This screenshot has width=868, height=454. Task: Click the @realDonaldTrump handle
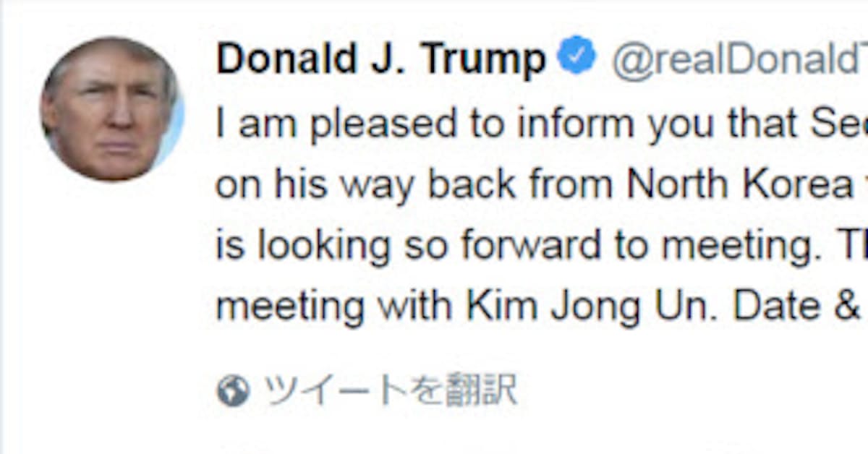point(739,61)
